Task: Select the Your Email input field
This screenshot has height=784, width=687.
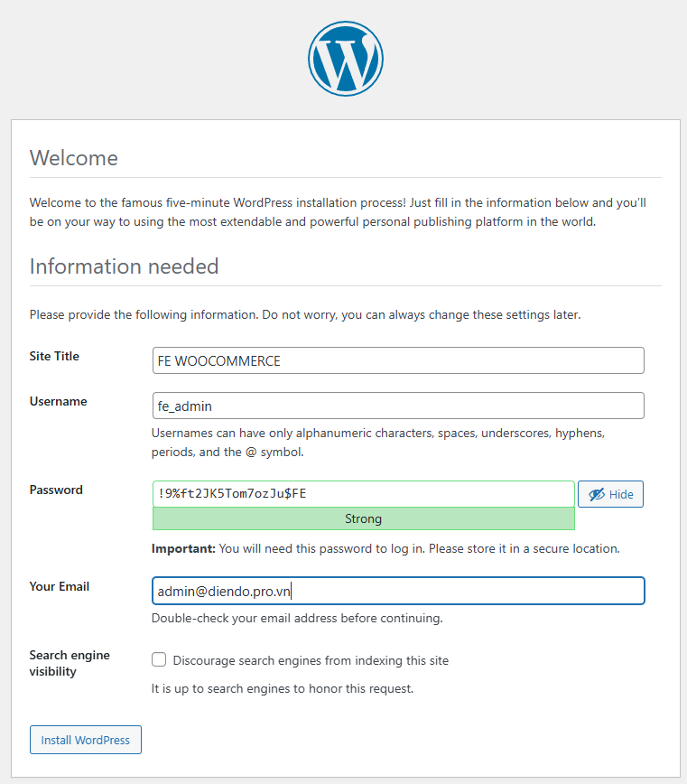Action: (x=398, y=591)
